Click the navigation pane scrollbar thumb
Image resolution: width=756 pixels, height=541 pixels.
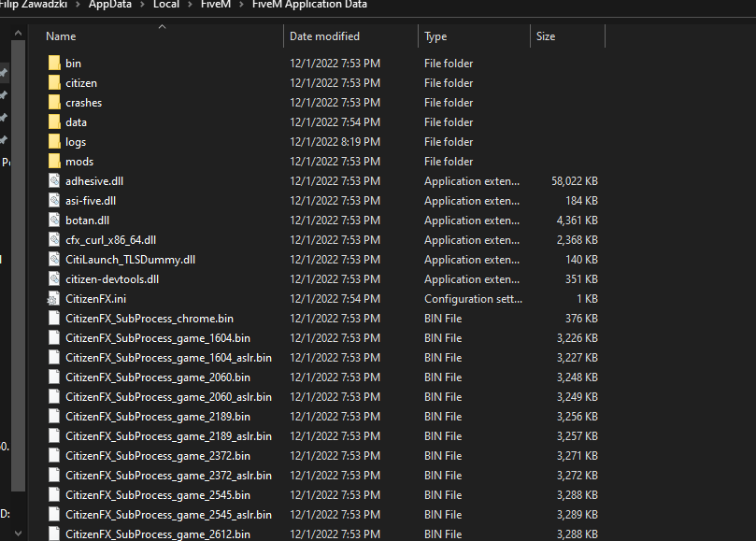(18, 265)
